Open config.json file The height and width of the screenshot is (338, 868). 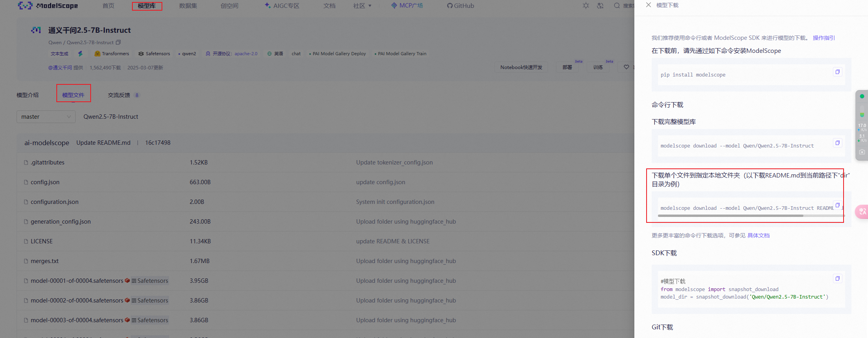[x=45, y=182]
